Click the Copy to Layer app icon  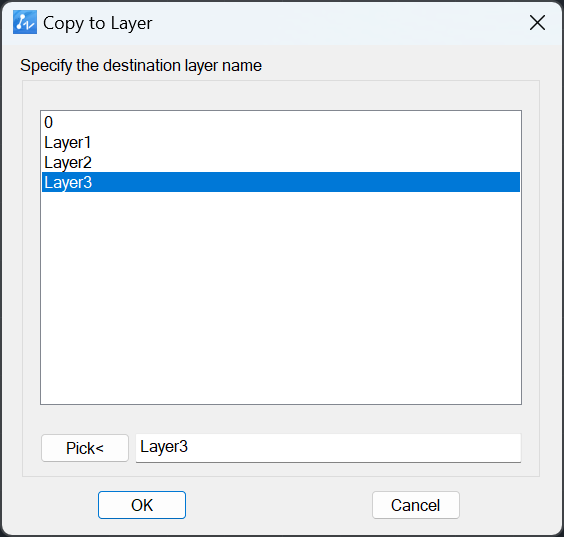pos(25,22)
